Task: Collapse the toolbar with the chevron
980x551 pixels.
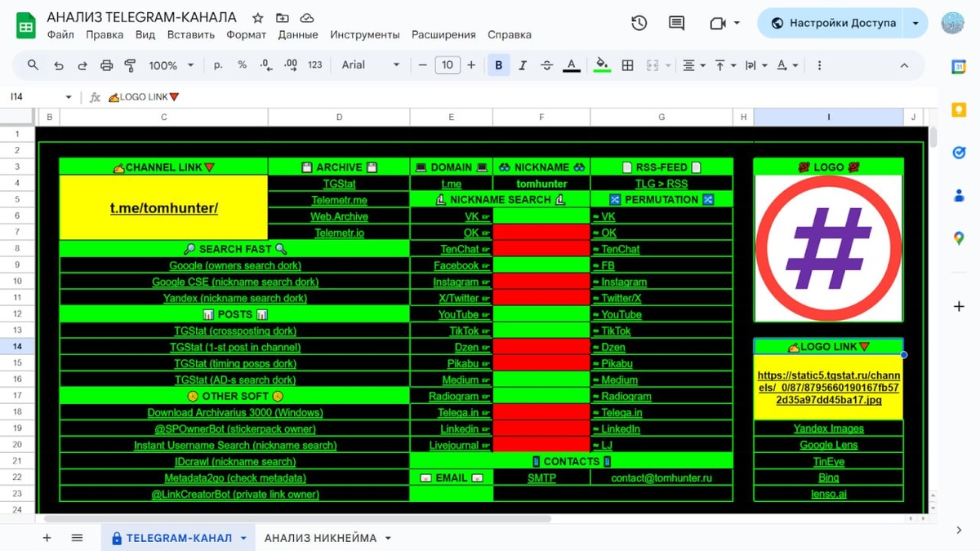Action: click(904, 65)
